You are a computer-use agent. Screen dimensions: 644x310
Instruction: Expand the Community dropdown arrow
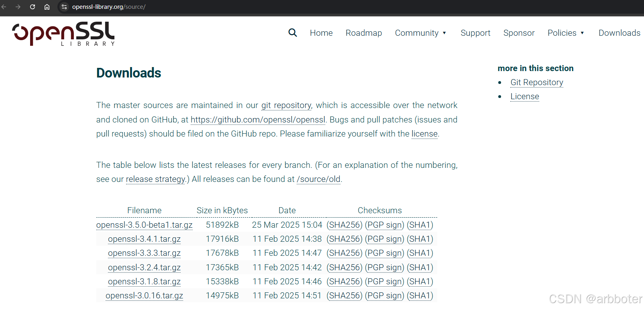pos(444,33)
